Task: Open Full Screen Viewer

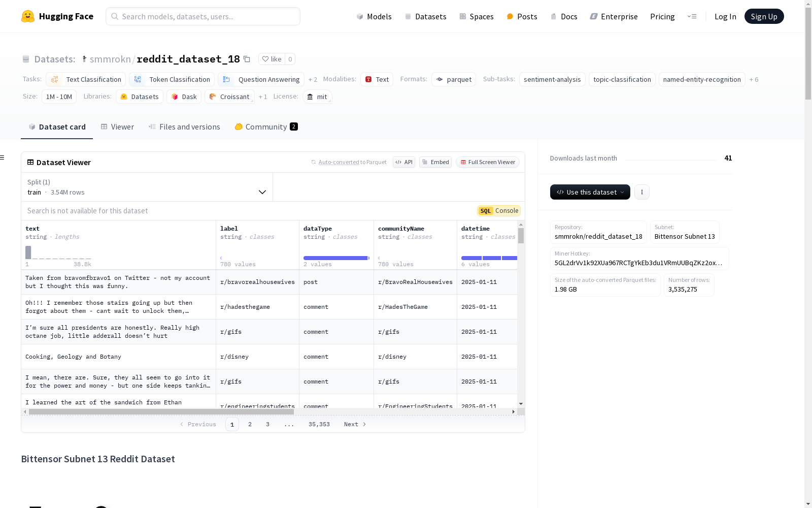Action: [488, 162]
